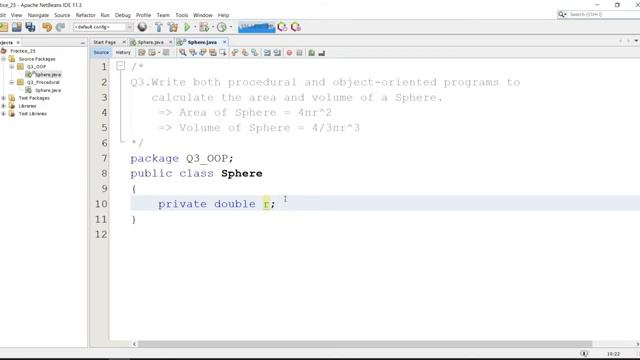Open the Team menu
This screenshot has width=640, height=360.
pyautogui.click(x=163, y=15)
